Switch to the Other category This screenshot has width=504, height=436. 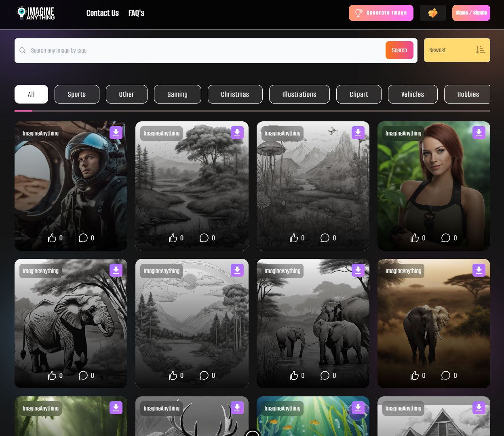pos(127,94)
